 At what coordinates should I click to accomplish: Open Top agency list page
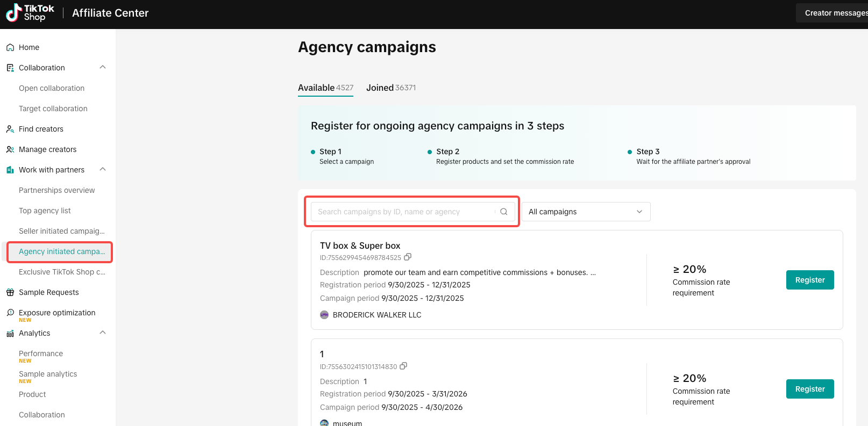pos(45,211)
